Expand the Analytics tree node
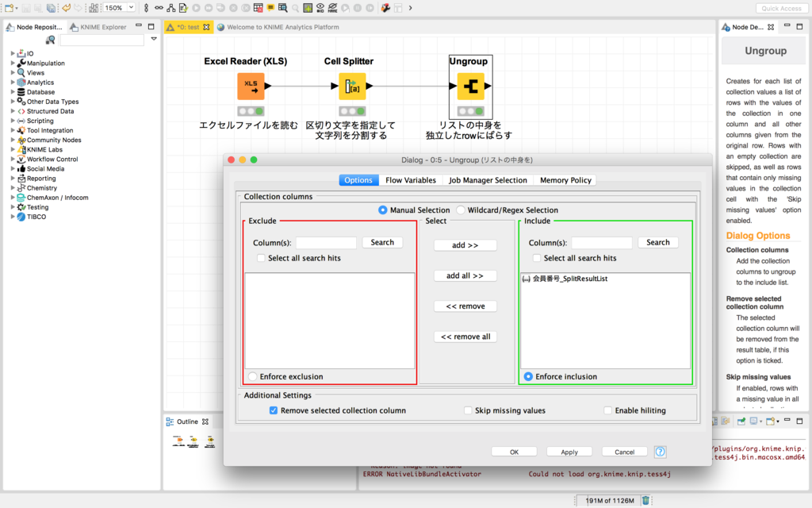This screenshot has height=508, width=812. pyautogui.click(x=13, y=82)
